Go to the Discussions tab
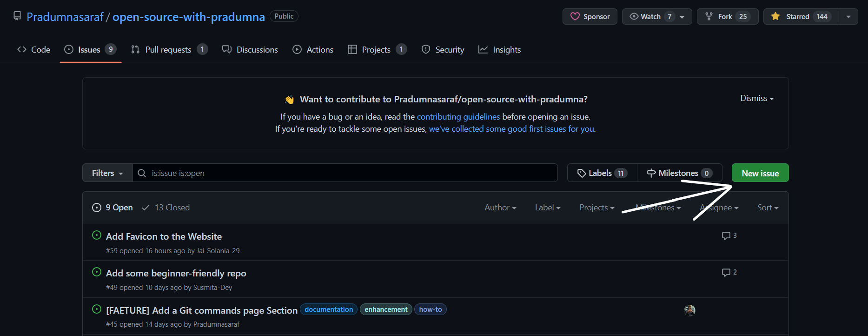The height and width of the screenshot is (336, 868). [x=250, y=49]
